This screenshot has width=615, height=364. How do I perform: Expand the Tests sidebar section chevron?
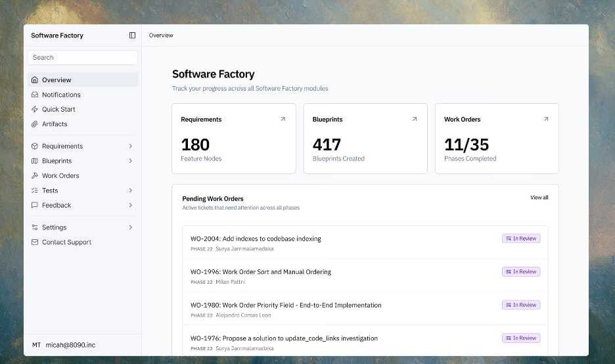[x=131, y=191]
